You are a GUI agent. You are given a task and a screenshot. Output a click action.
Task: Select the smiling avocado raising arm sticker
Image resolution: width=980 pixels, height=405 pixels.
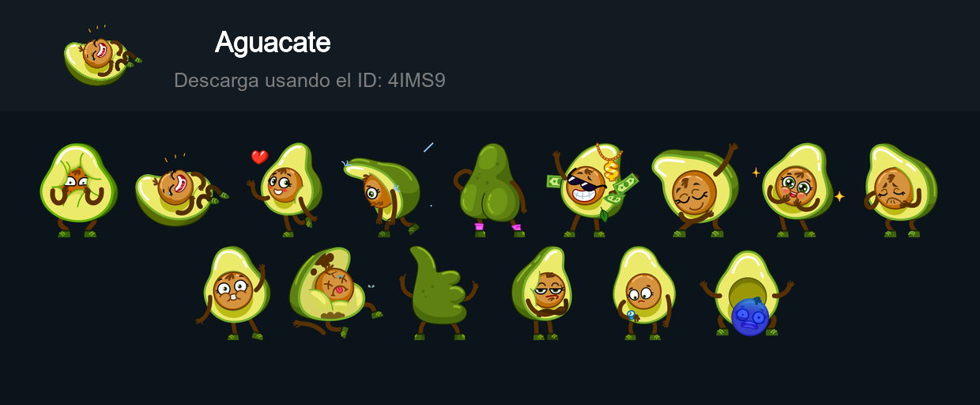coord(695,190)
